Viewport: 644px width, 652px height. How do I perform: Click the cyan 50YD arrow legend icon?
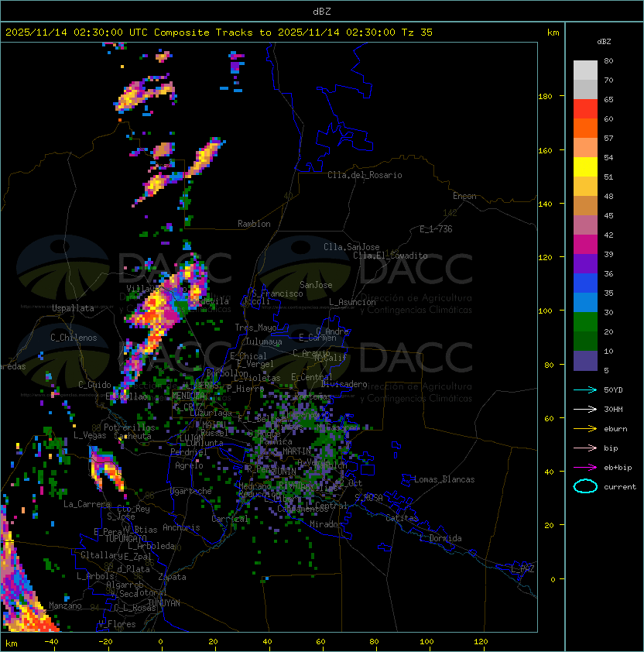[585, 389]
